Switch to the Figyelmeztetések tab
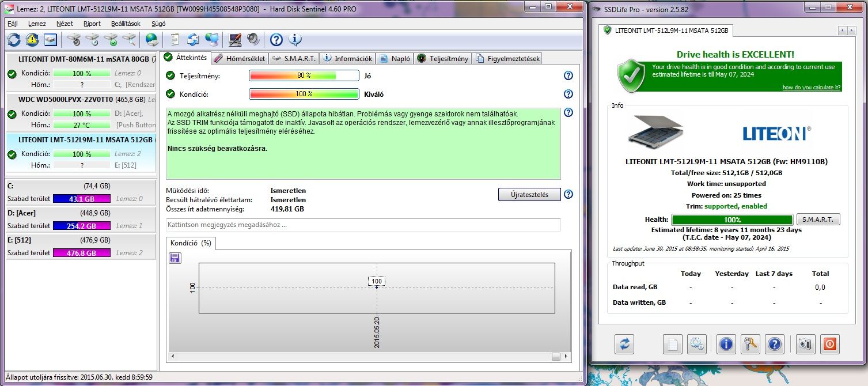This screenshot has width=868, height=386. [x=507, y=58]
